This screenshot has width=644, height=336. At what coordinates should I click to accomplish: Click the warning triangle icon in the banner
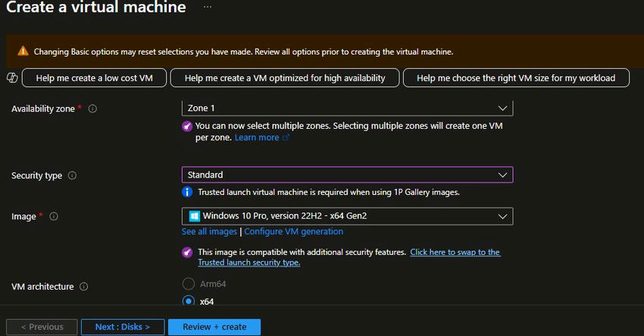tap(22, 52)
